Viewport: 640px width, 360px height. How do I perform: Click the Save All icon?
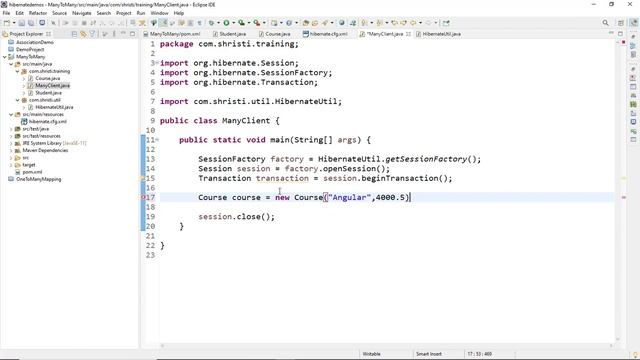[31, 23]
